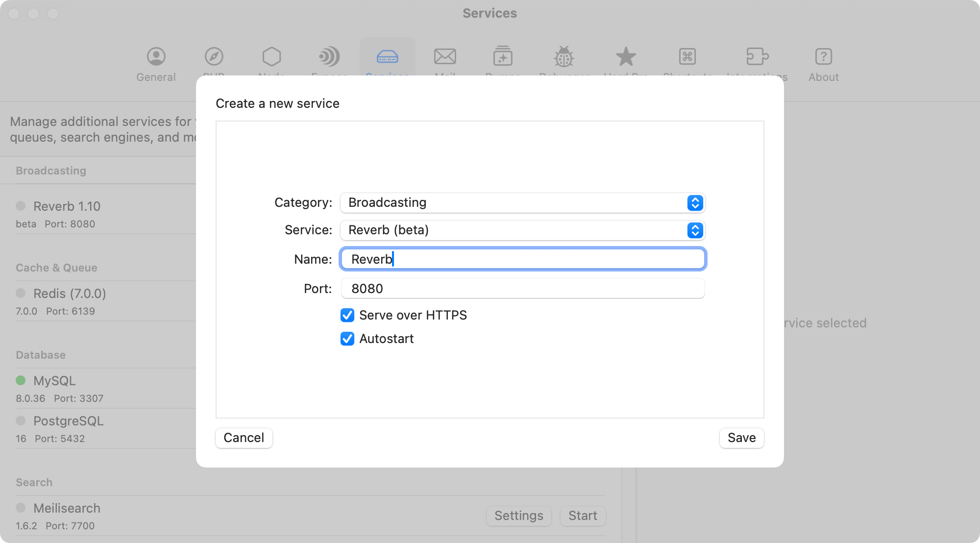The height and width of the screenshot is (543, 980).
Task: Select the Dumps panel icon
Action: pos(503,56)
